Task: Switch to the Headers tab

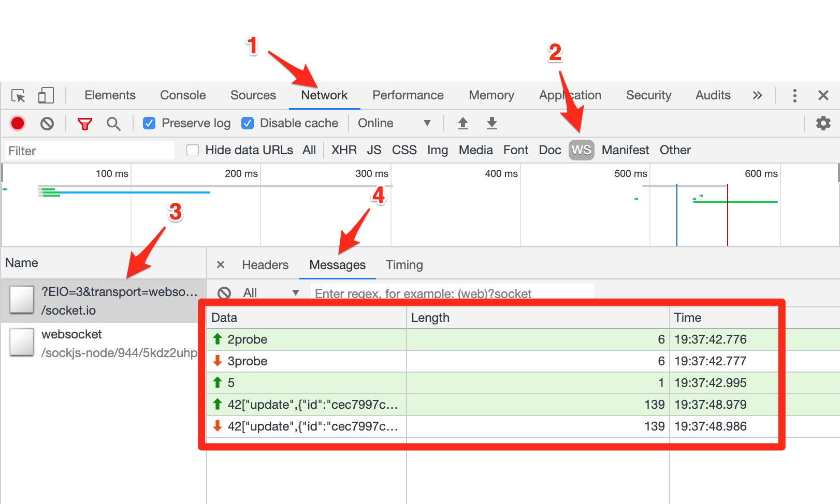Action: (265, 264)
